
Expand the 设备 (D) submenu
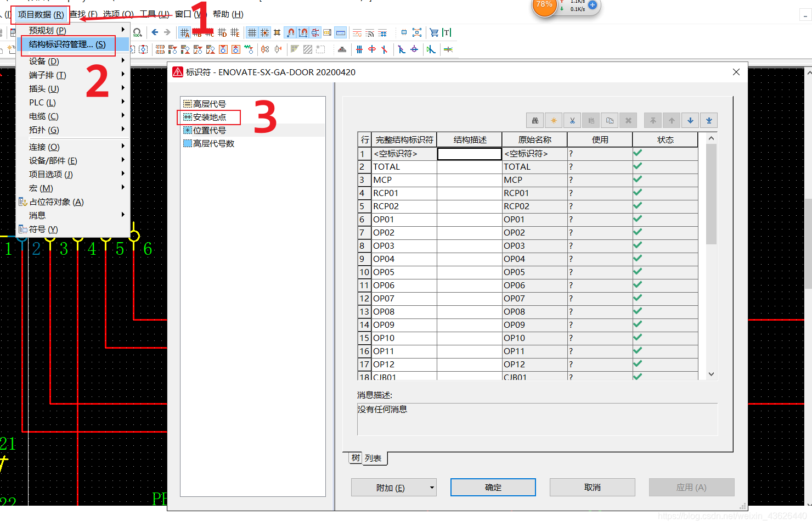74,61
